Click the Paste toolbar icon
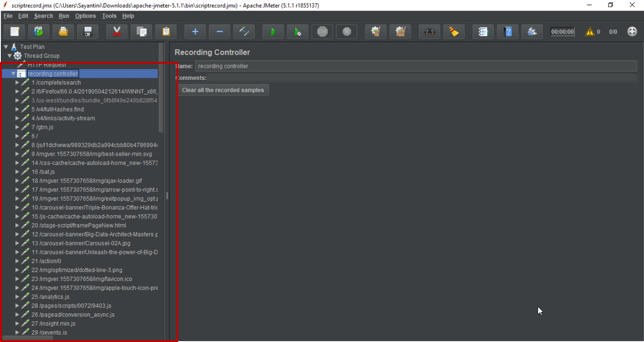Image resolution: width=644 pixels, height=342 pixels. (x=166, y=31)
